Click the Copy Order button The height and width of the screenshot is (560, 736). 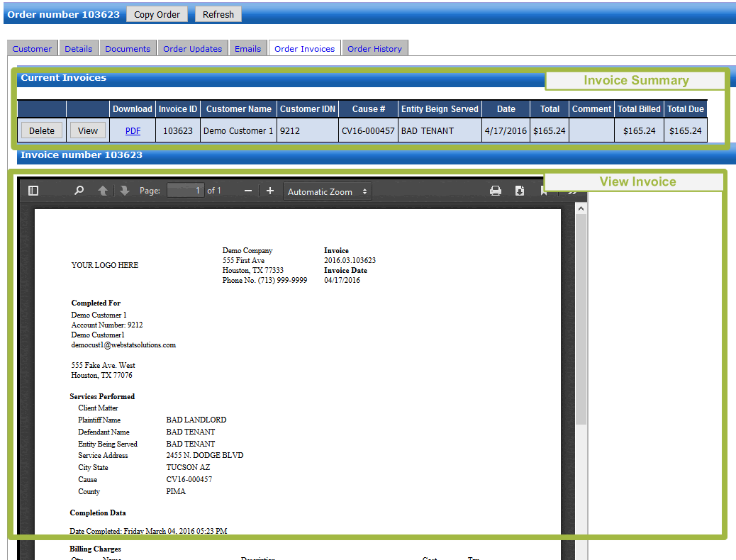click(157, 15)
